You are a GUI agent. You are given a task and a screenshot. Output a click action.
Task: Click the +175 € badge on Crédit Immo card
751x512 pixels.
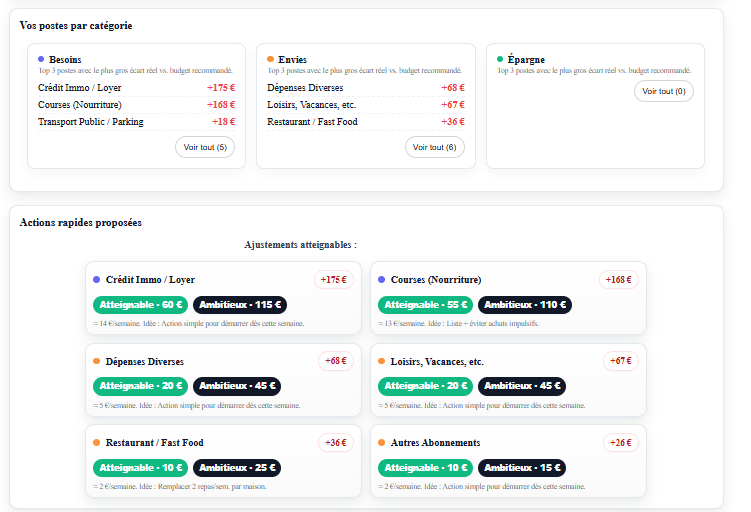tap(333, 280)
